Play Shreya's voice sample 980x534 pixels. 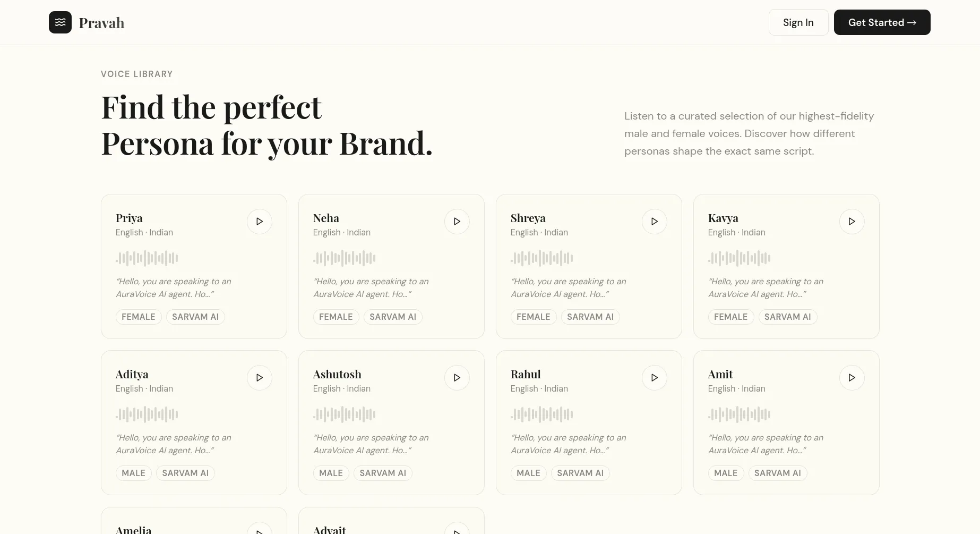tap(654, 222)
